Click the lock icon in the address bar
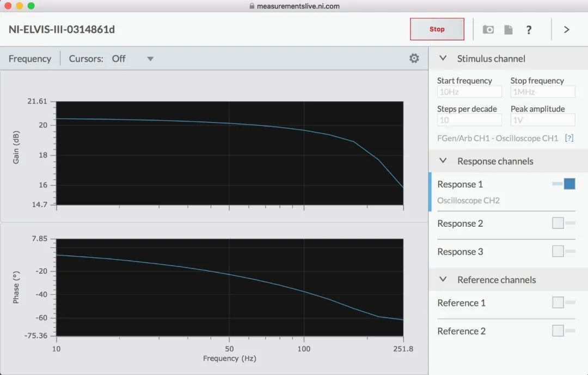Screen dimensions: 588x375 252,6
